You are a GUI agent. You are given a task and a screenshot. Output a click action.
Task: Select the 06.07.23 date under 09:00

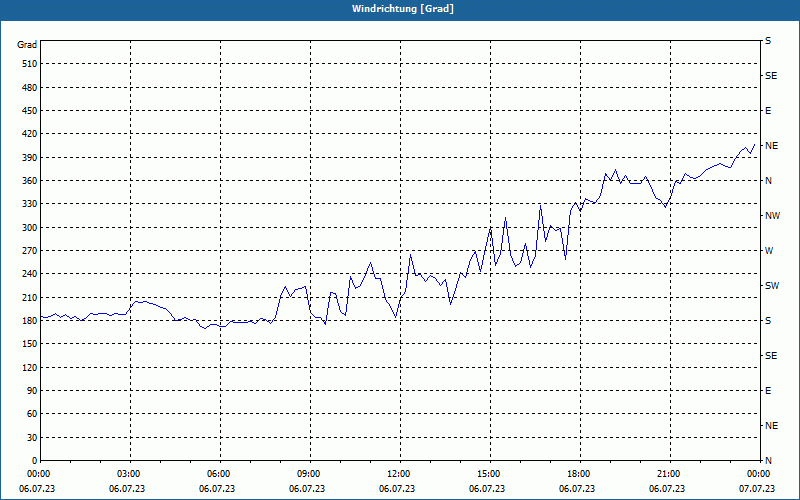click(x=307, y=489)
